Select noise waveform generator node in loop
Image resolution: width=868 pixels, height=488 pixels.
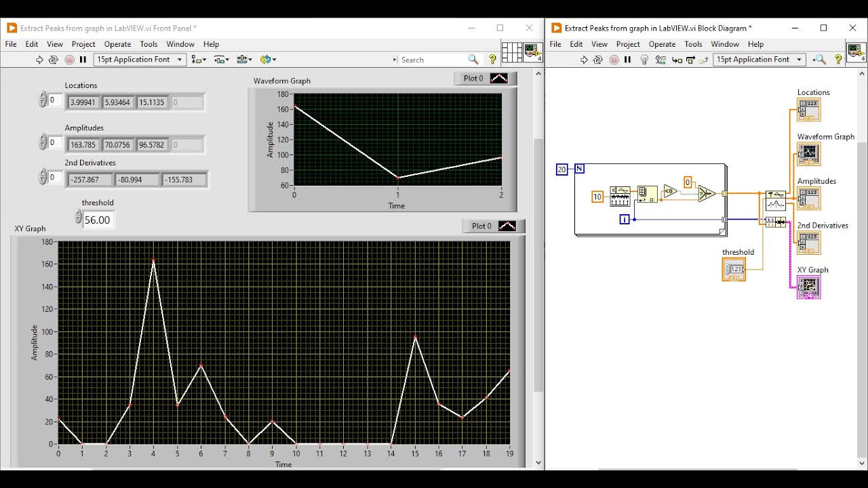coord(620,196)
